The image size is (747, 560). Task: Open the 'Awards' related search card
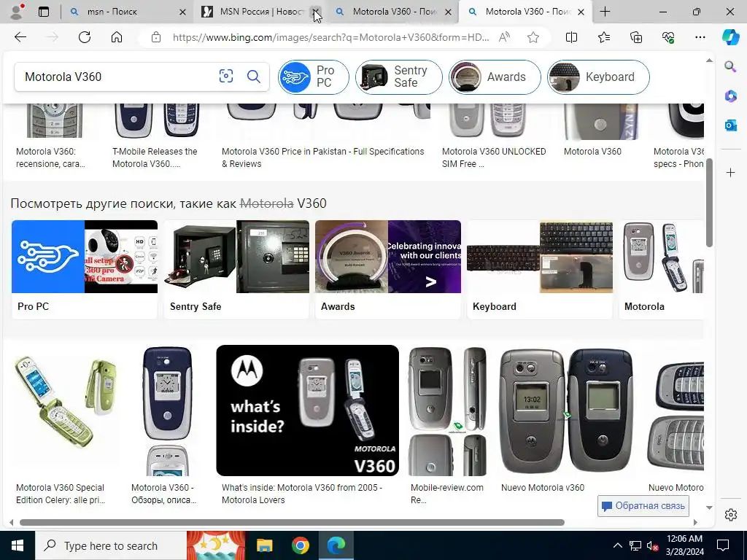click(x=388, y=269)
